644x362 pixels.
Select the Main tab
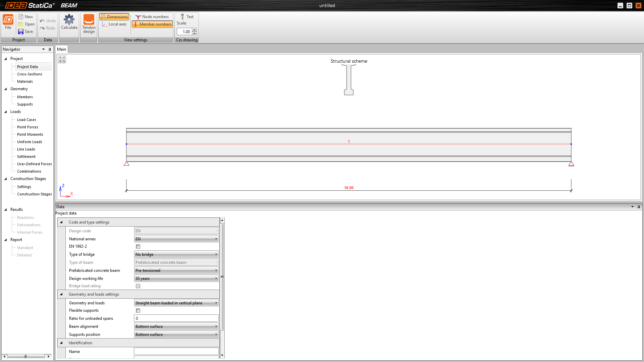coord(61,49)
